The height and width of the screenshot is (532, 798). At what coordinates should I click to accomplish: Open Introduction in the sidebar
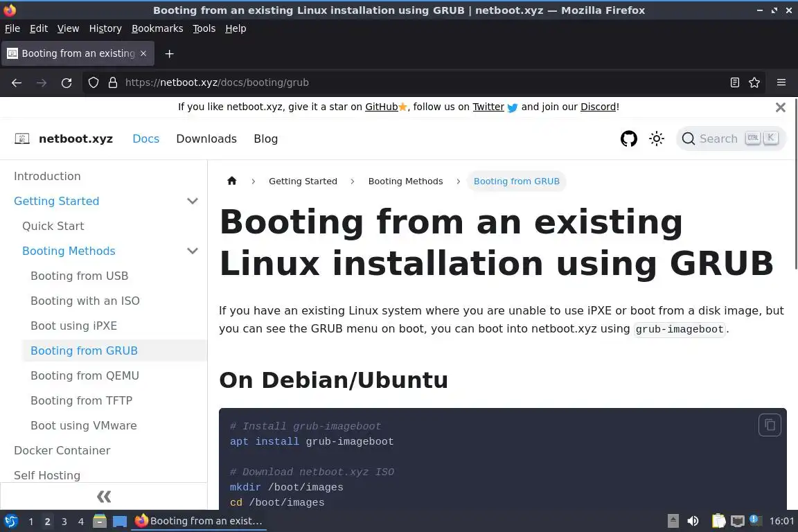click(47, 176)
